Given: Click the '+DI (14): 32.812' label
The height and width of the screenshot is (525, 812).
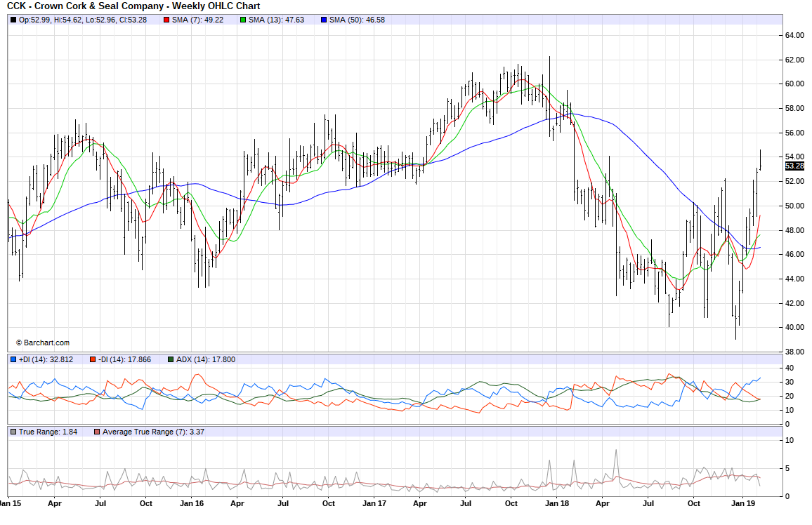Looking at the screenshot, I should click(x=46, y=359).
